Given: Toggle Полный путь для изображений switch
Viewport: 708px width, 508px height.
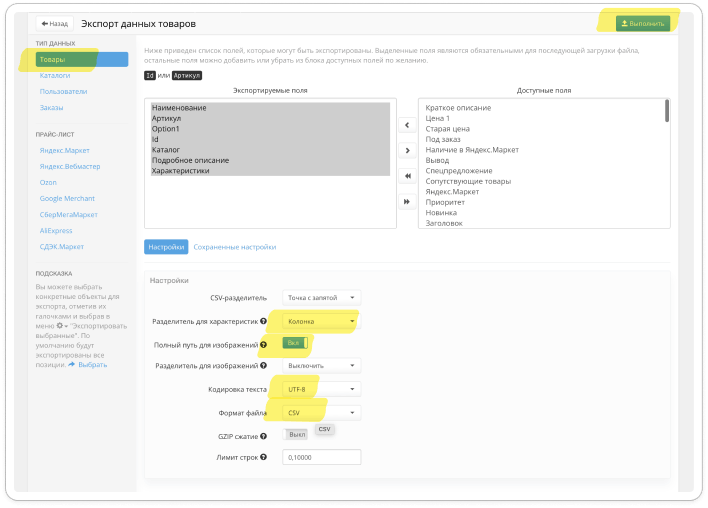Looking at the screenshot, I should (x=295, y=343).
